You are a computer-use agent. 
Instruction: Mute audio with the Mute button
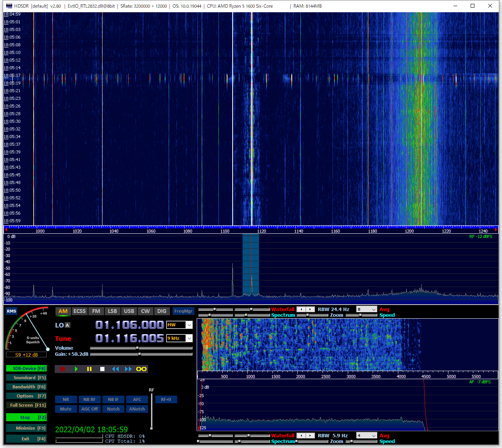point(66,409)
